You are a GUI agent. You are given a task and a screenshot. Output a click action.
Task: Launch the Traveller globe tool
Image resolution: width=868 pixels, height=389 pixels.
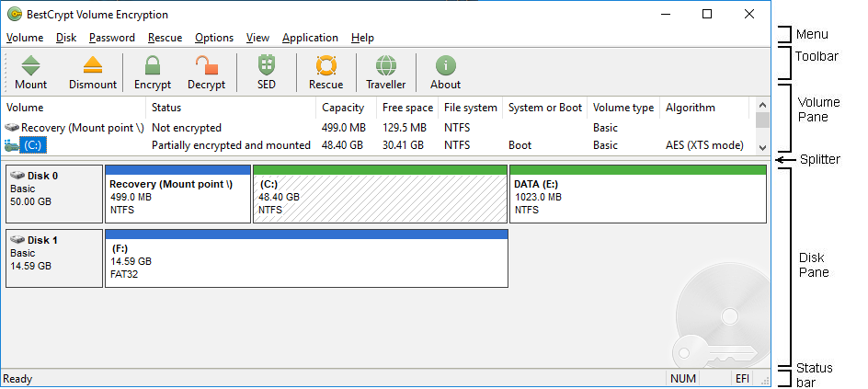[386, 65]
